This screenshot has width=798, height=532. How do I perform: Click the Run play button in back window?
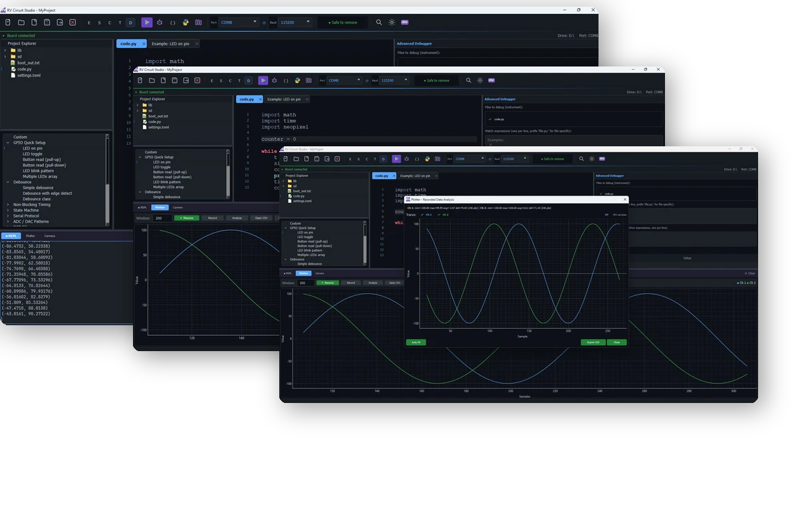147,23
